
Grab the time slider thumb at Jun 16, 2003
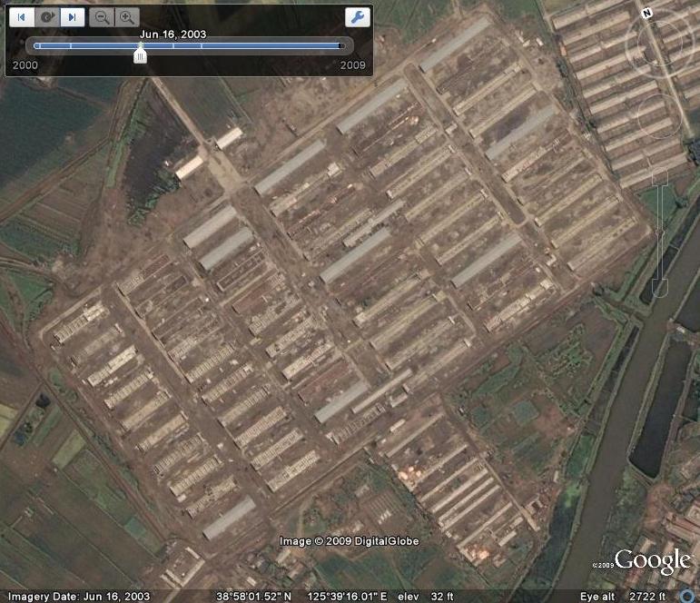click(x=140, y=55)
